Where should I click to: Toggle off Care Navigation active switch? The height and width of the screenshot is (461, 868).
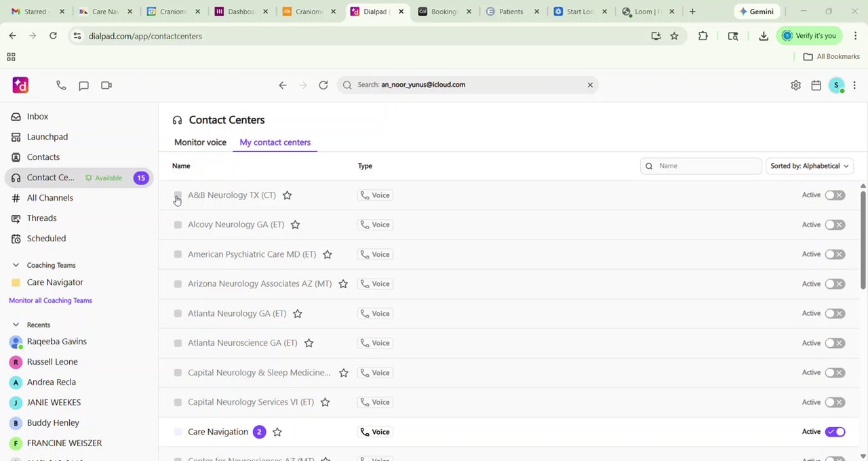pyautogui.click(x=835, y=432)
